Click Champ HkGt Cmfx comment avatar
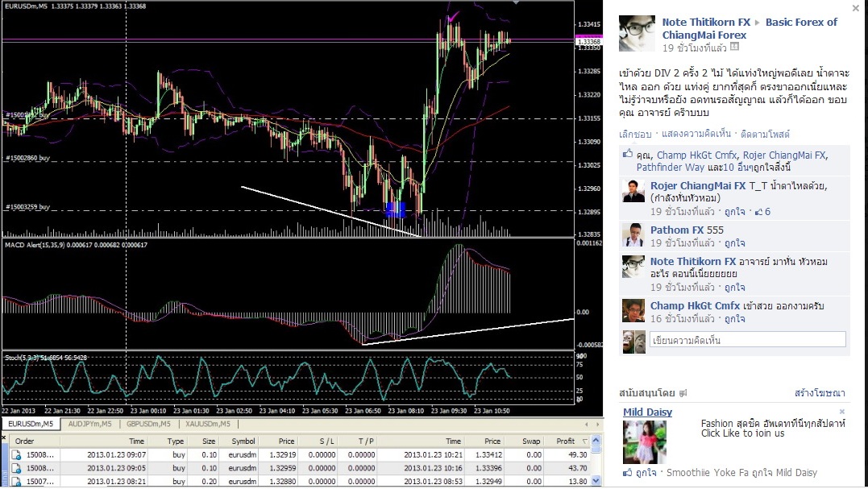The height and width of the screenshot is (489, 868). (633, 310)
